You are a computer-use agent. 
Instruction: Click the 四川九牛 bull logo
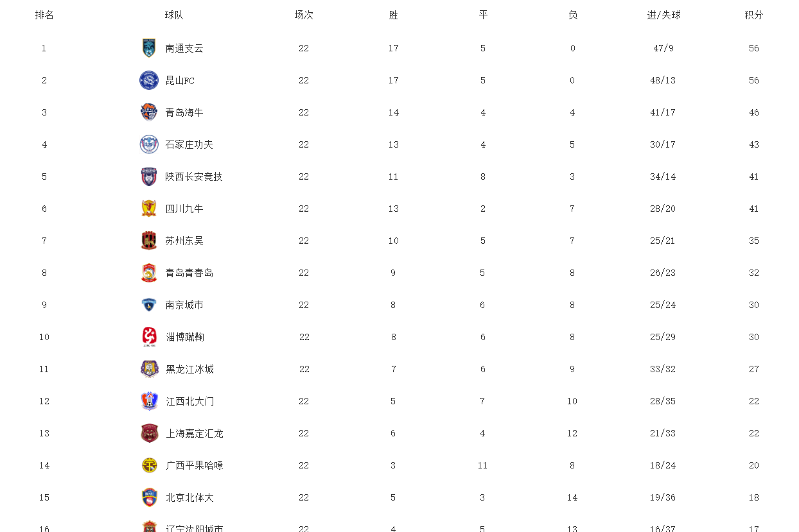pyautogui.click(x=149, y=209)
